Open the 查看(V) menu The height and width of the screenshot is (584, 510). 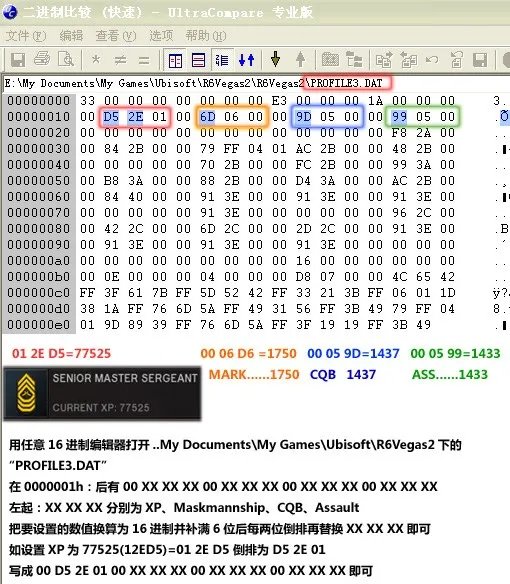(x=116, y=36)
